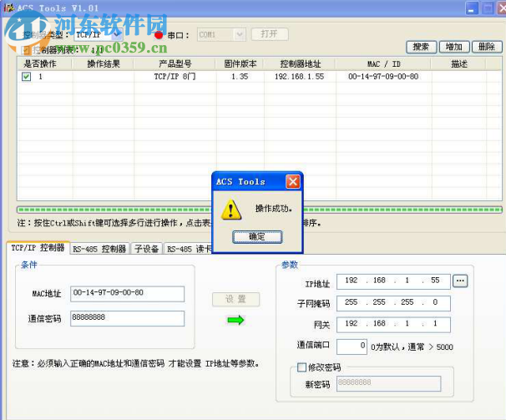Click the 新密码 input field
506x420 pixels.
click(389, 383)
